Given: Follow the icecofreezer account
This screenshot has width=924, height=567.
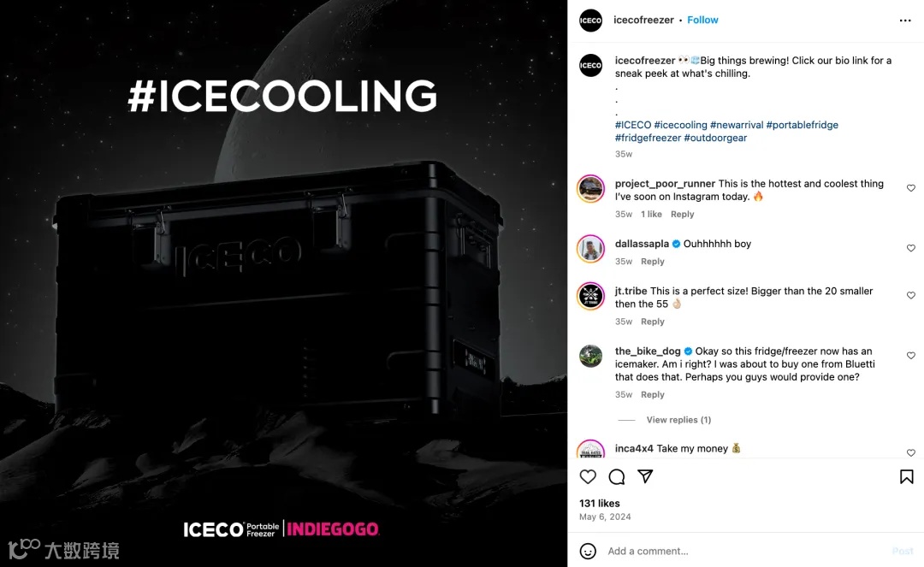Looking at the screenshot, I should 702,20.
